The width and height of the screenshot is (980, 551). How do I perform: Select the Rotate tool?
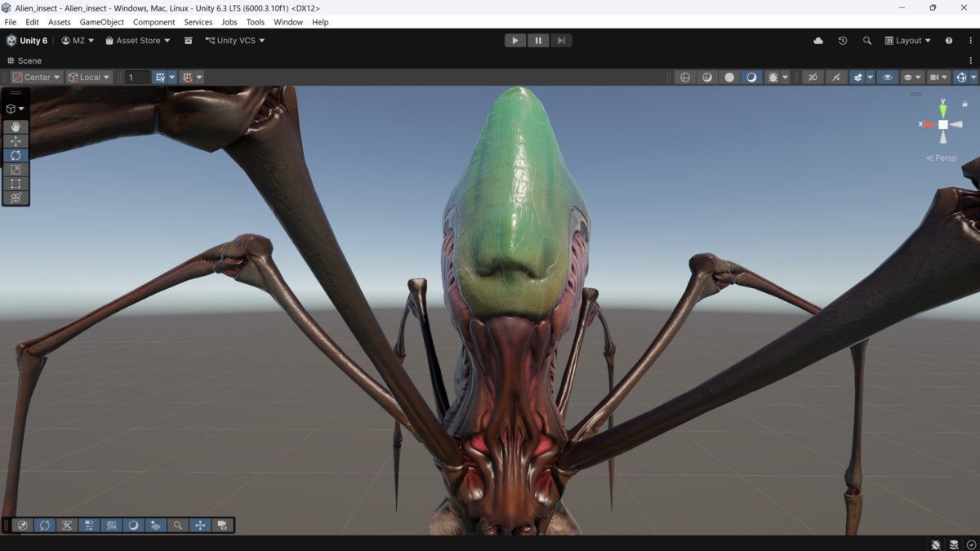point(16,155)
